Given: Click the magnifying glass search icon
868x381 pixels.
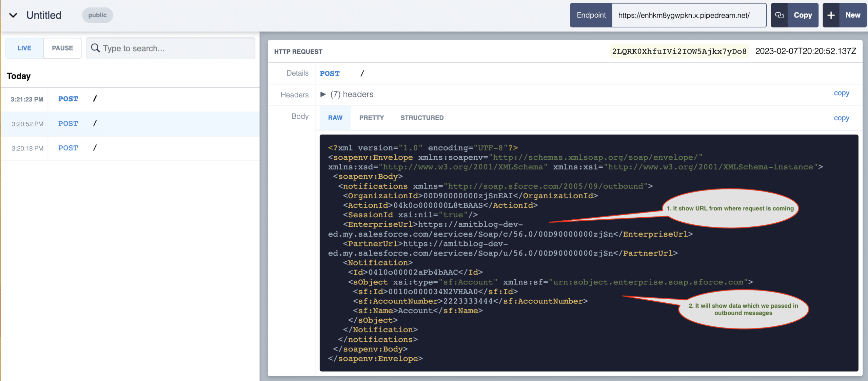Looking at the screenshot, I should [x=96, y=48].
